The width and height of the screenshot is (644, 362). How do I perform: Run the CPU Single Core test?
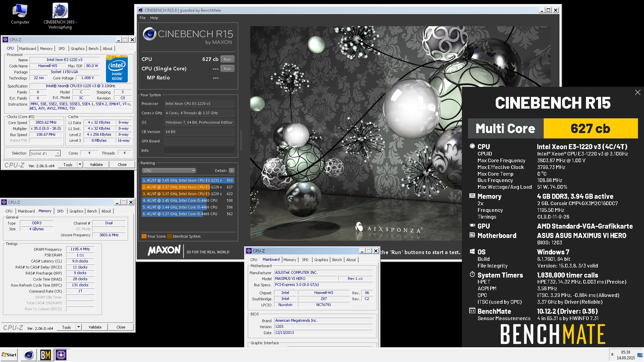(x=227, y=69)
